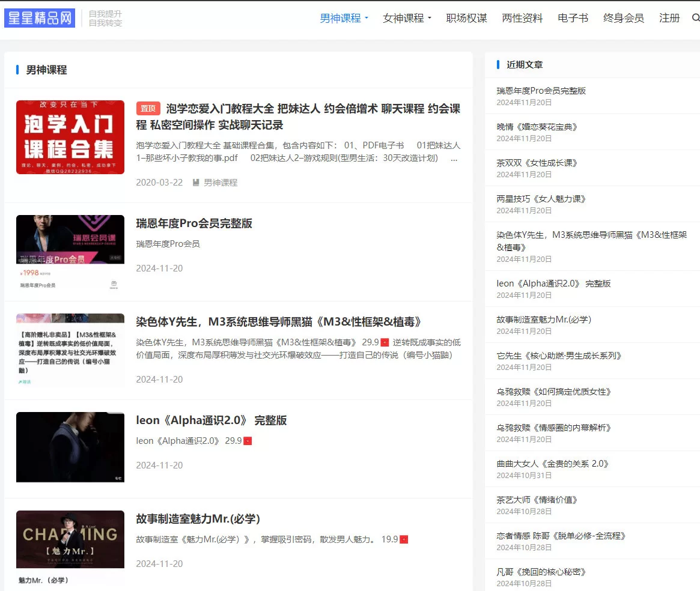Open the 瑞恩年度Pro会员 course thumbnail
Screen dimensions: 700x591
coord(70,252)
